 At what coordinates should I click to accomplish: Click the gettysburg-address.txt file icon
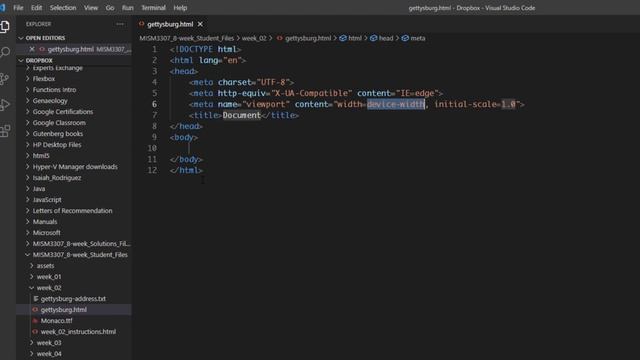click(36, 299)
